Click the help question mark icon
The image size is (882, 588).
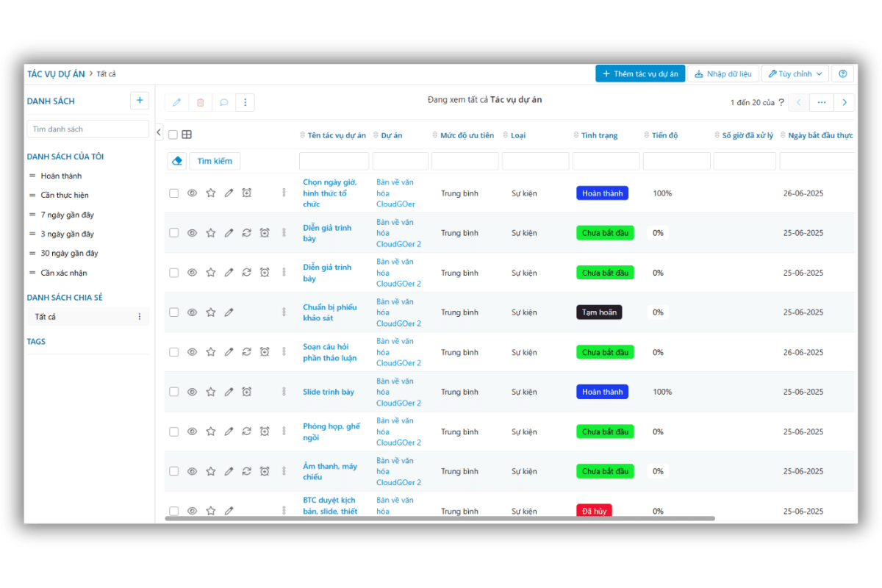tap(842, 74)
